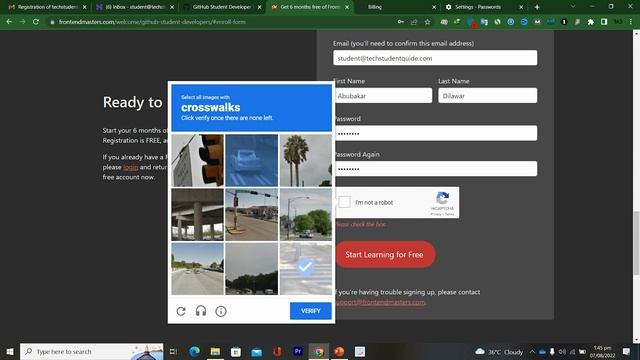Click the page vertical scrollbar thumb
Viewport: 640px width, 360px height.
click(636, 243)
